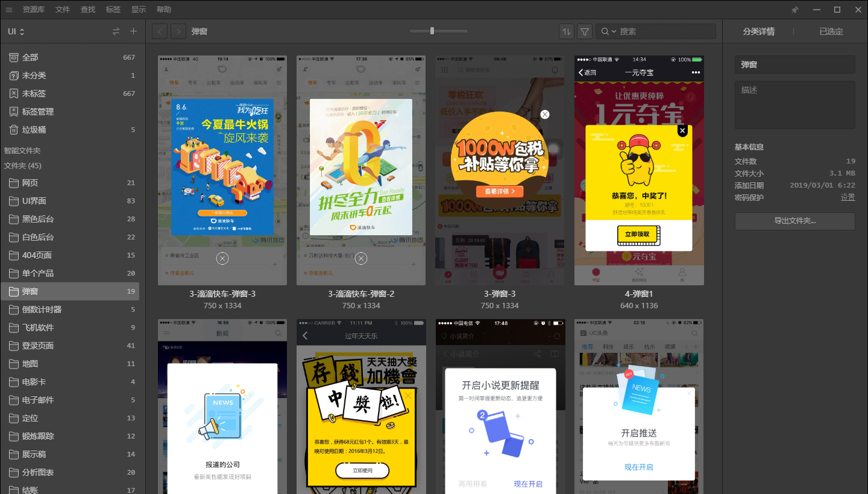Viewport: 868px width, 494px height.
Task: Select the 4-弹窗1 thumbnail
Action: 639,171
